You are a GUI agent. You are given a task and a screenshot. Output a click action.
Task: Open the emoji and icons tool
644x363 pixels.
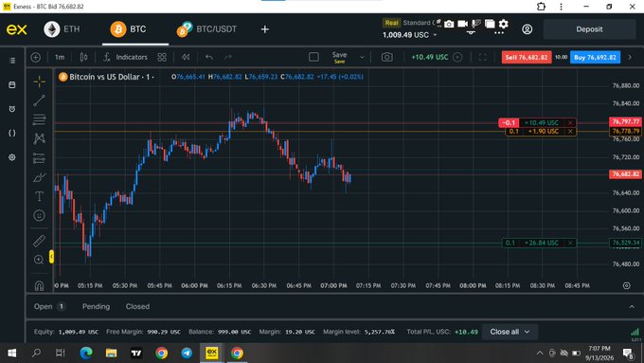click(40, 215)
